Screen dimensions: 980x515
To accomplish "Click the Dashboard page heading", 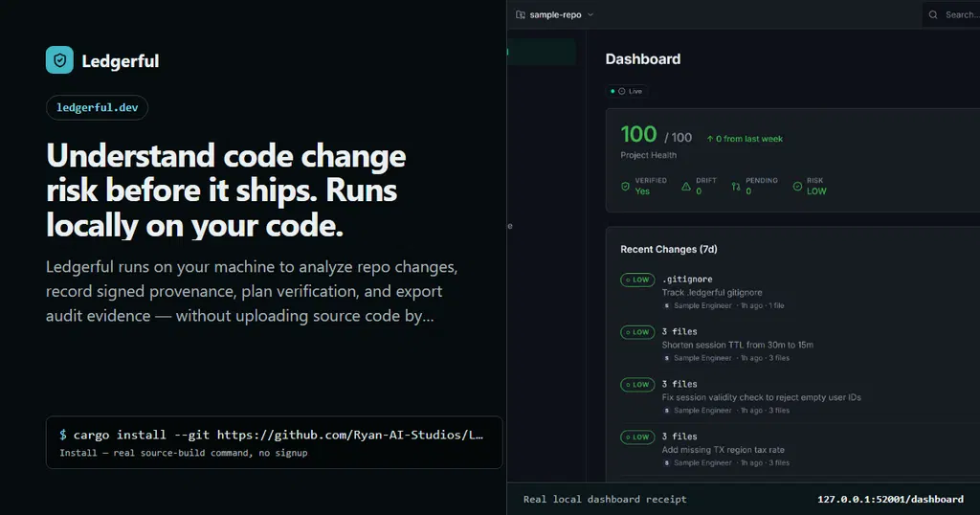I will click(x=642, y=59).
